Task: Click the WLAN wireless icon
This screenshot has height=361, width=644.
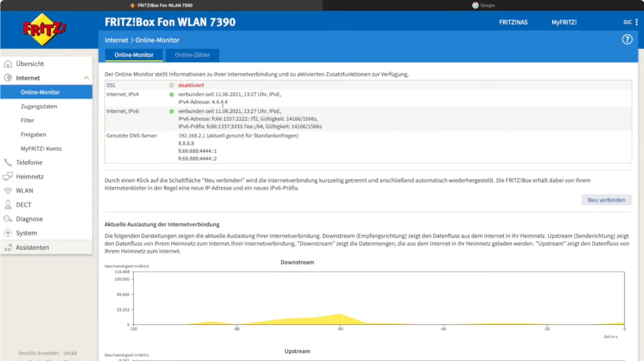Action: point(8,190)
